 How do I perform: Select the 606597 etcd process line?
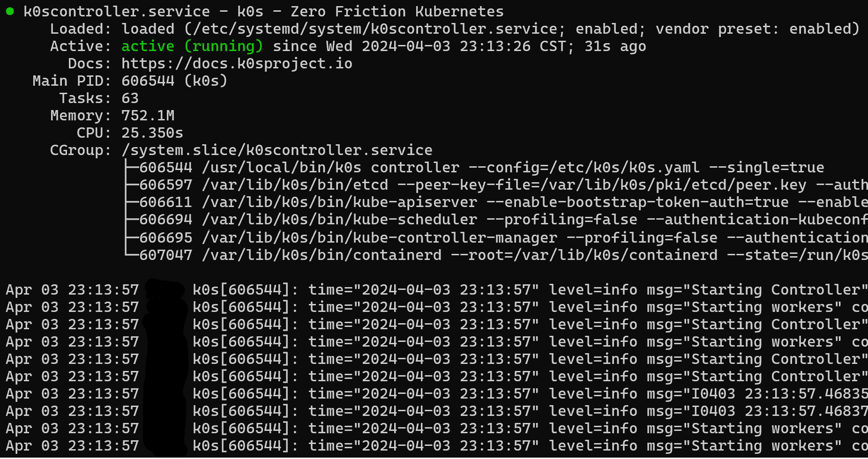[503, 185]
